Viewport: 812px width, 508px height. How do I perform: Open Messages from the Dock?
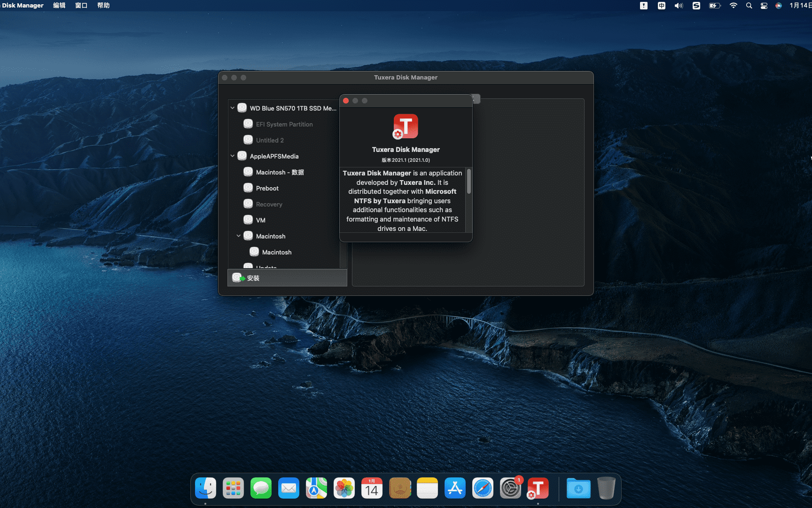pyautogui.click(x=261, y=488)
